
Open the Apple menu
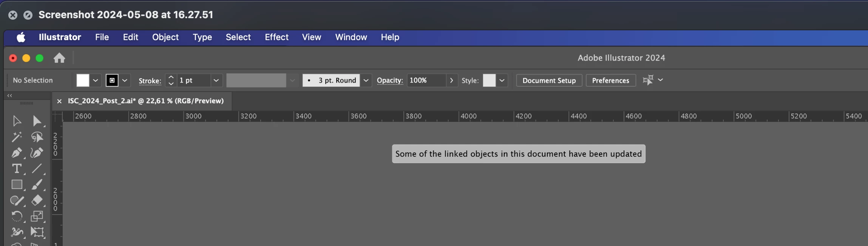pos(21,37)
